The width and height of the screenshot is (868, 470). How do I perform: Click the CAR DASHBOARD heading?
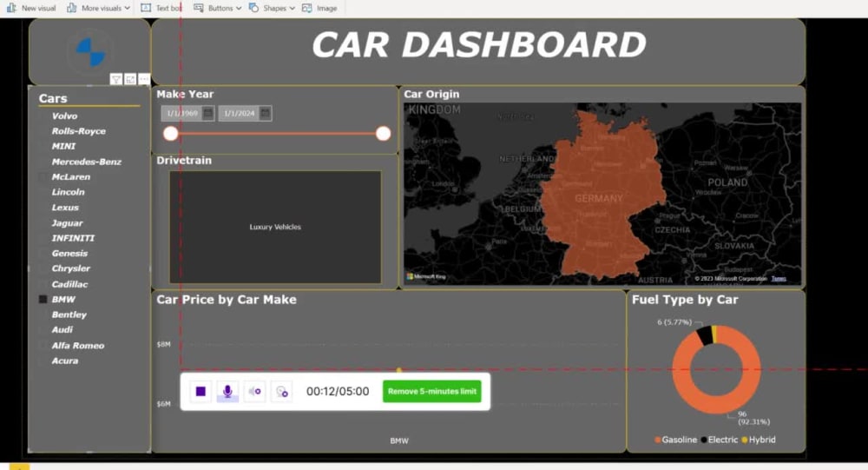pos(479,45)
